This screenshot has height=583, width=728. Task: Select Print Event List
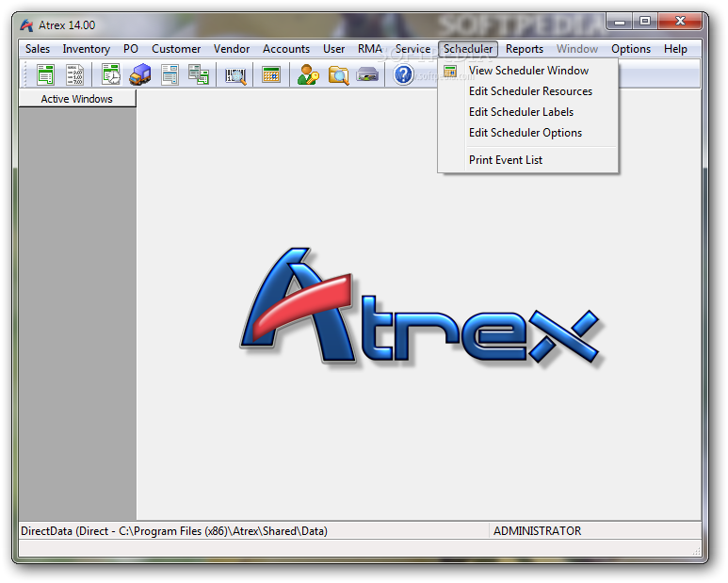click(528, 160)
